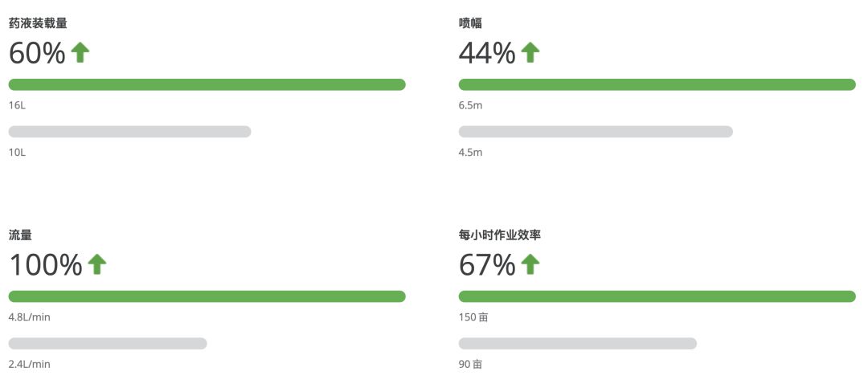Click the green 6.5m spray width bar
This screenshot has width=868, height=384.
(657, 84)
